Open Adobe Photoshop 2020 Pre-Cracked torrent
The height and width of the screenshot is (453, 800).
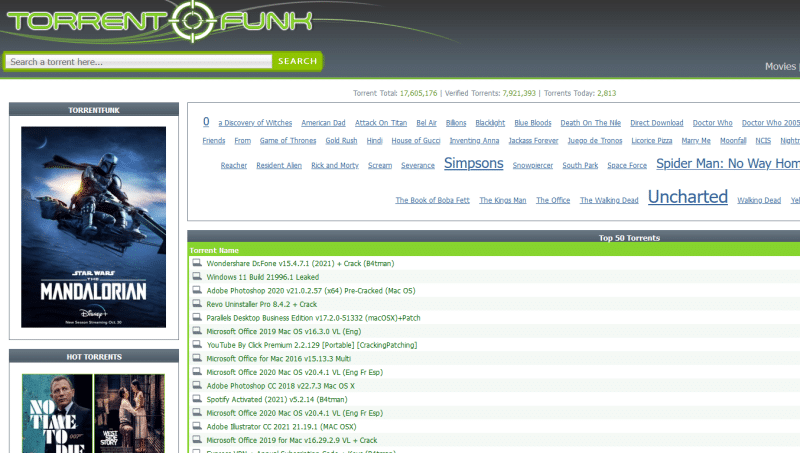[x=311, y=291]
